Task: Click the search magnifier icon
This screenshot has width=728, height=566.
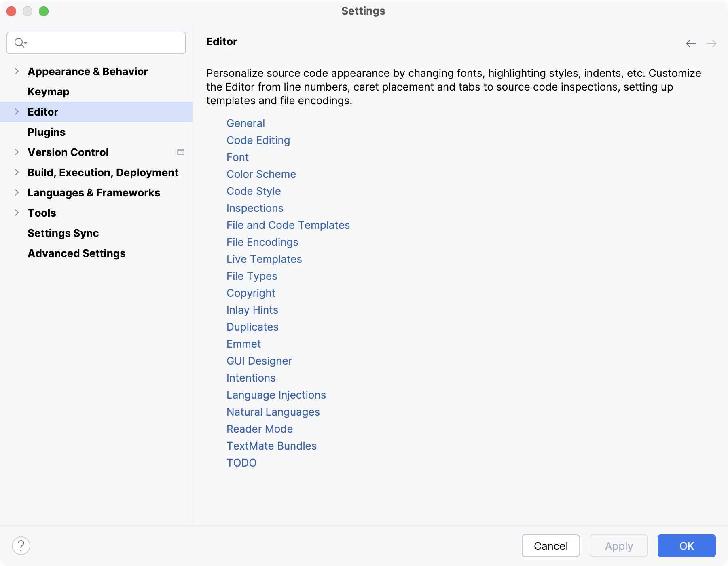Action: pyautogui.click(x=20, y=42)
